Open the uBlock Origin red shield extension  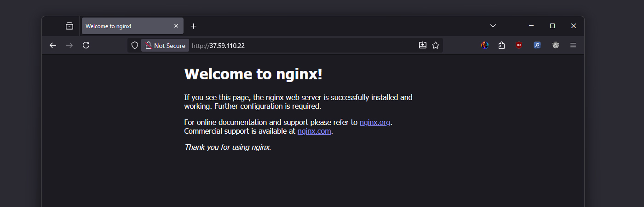coord(519,45)
